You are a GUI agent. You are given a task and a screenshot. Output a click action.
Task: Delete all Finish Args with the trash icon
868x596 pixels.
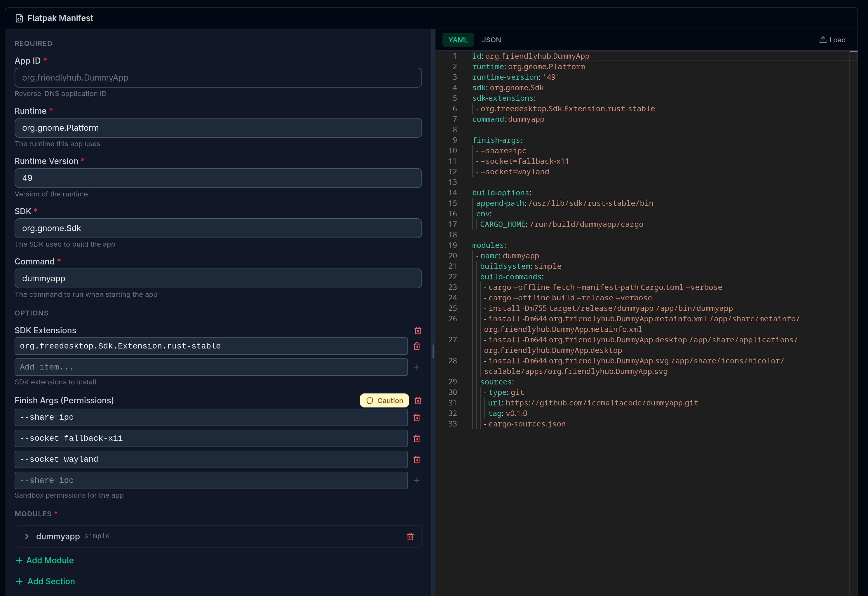coord(418,400)
